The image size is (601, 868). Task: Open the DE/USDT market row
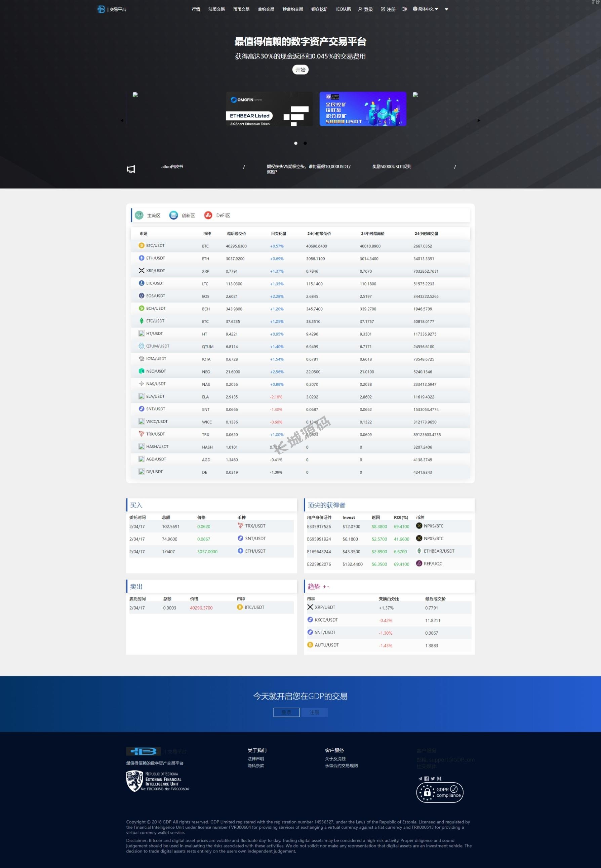(300, 472)
